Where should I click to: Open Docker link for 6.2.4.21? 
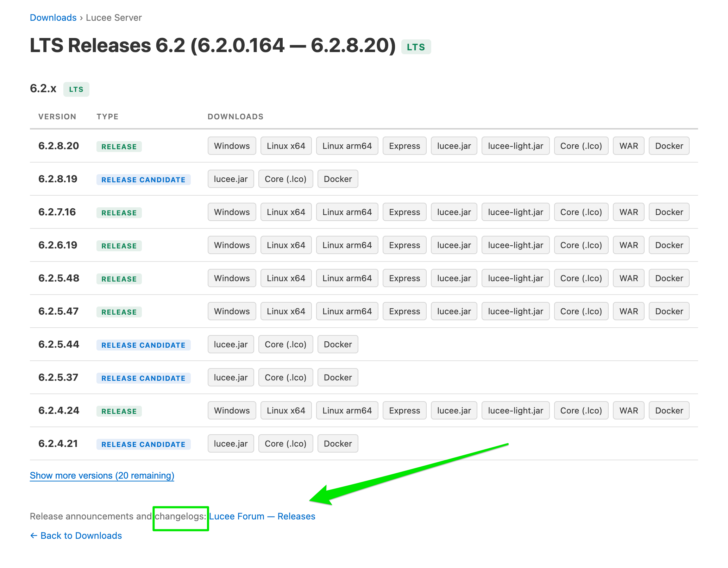pos(338,443)
